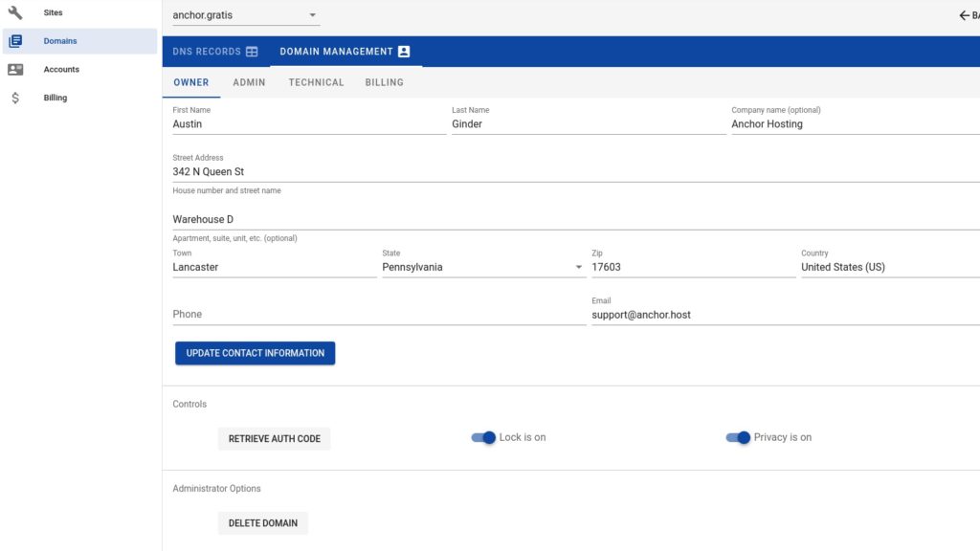
Task: Expand the State dropdown showing Pennsylvania
Action: point(482,267)
